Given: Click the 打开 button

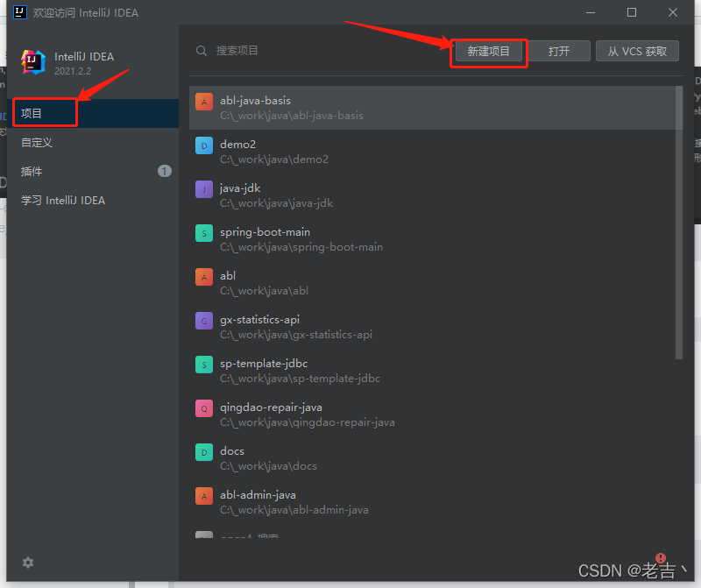Looking at the screenshot, I should (x=559, y=52).
